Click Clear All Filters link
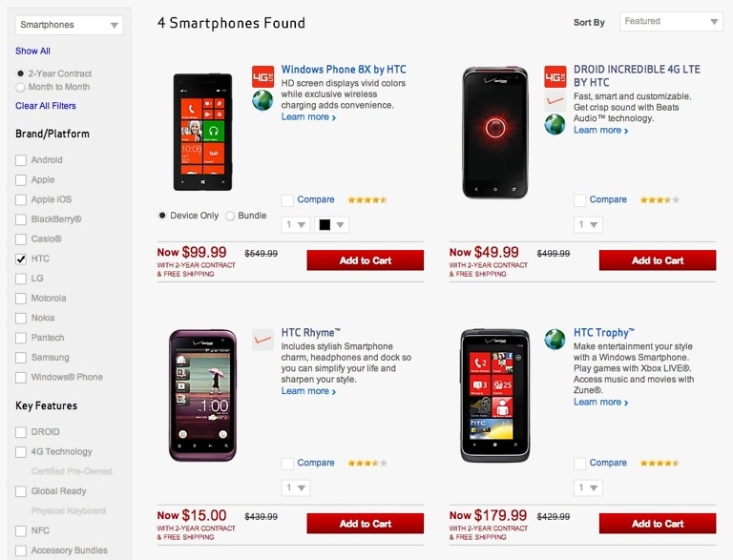733x560 pixels. pyautogui.click(x=46, y=106)
